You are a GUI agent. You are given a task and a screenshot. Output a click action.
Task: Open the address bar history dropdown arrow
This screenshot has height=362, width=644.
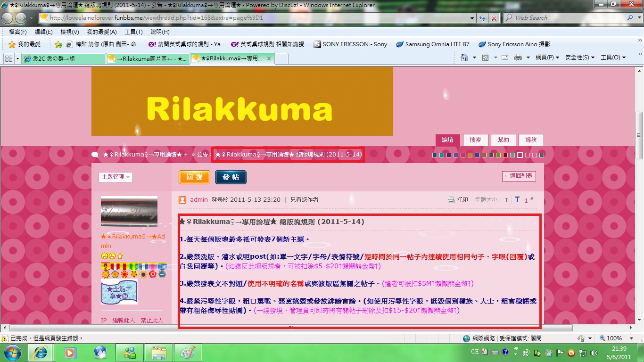point(472,18)
